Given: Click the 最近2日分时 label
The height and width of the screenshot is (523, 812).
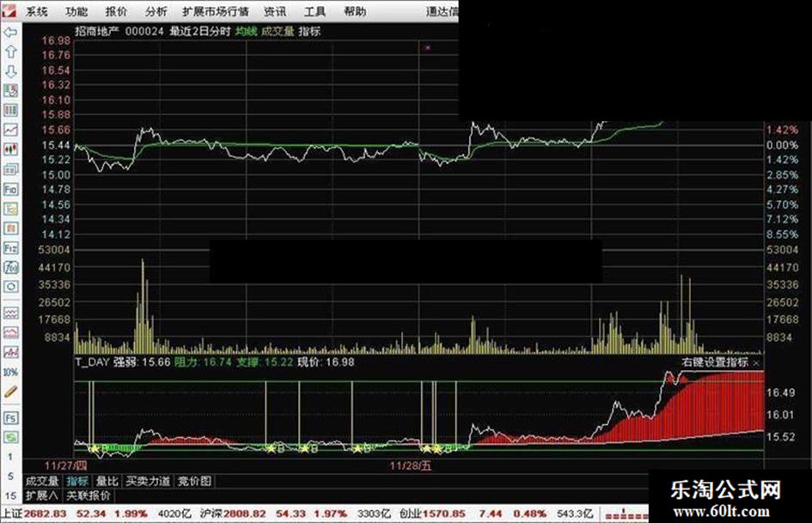Looking at the screenshot, I should coord(200,31).
